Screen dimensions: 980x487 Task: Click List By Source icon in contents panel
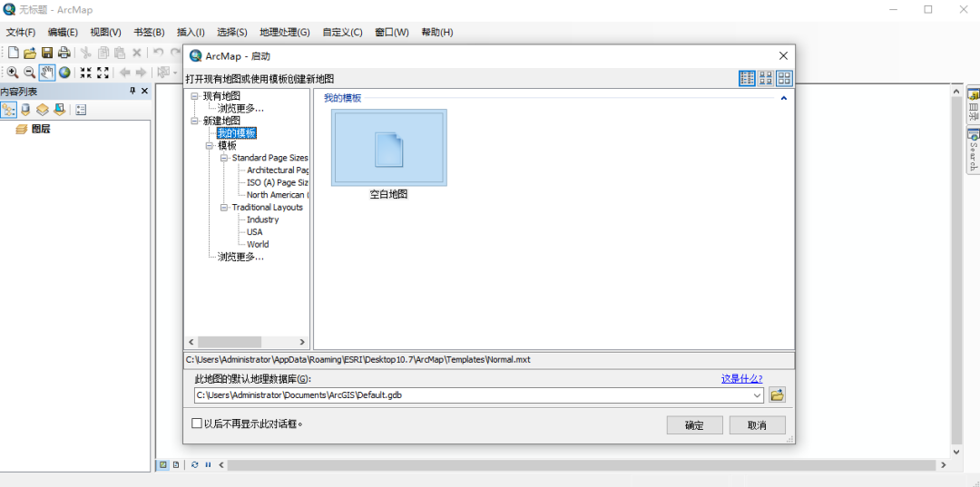[25, 110]
